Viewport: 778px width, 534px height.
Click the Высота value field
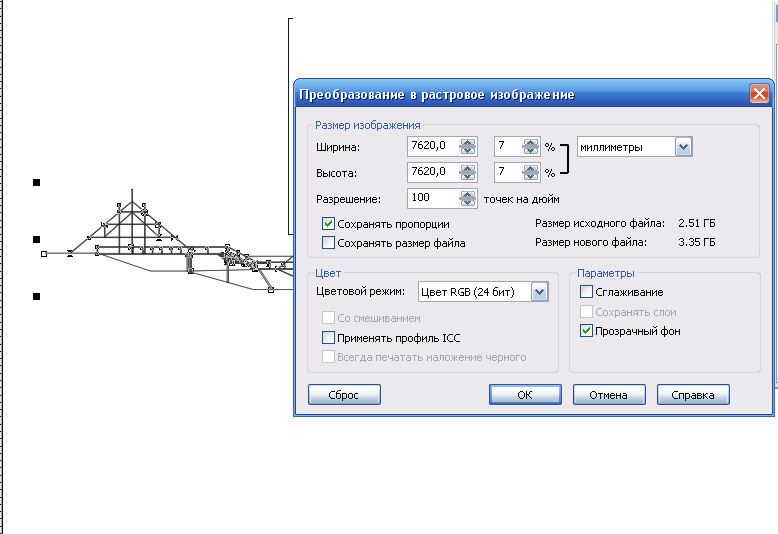pyautogui.click(x=433, y=172)
